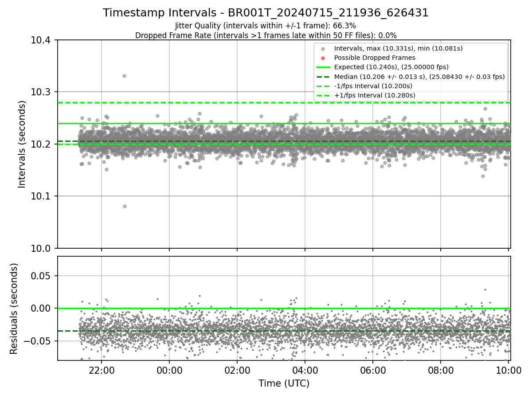Click the maximum interval outlier point near 10.33 seconds
The height and width of the screenshot is (399, 532).
pos(124,76)
